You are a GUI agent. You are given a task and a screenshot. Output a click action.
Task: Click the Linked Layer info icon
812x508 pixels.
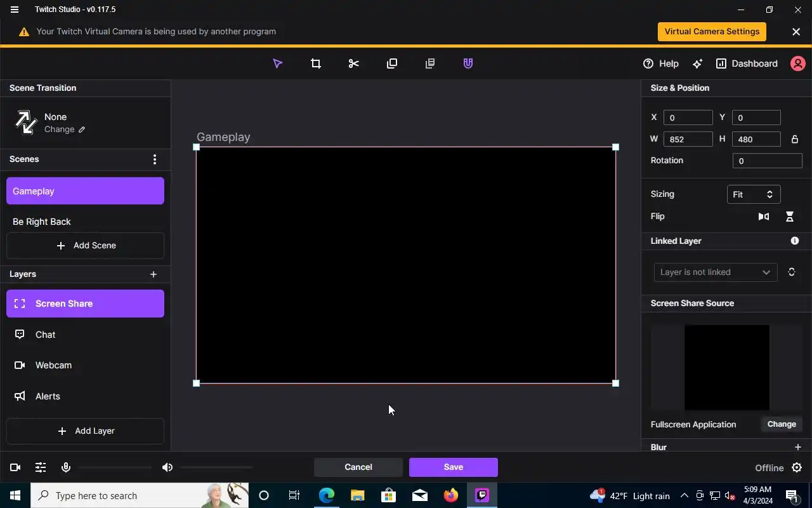click(795, 241)
